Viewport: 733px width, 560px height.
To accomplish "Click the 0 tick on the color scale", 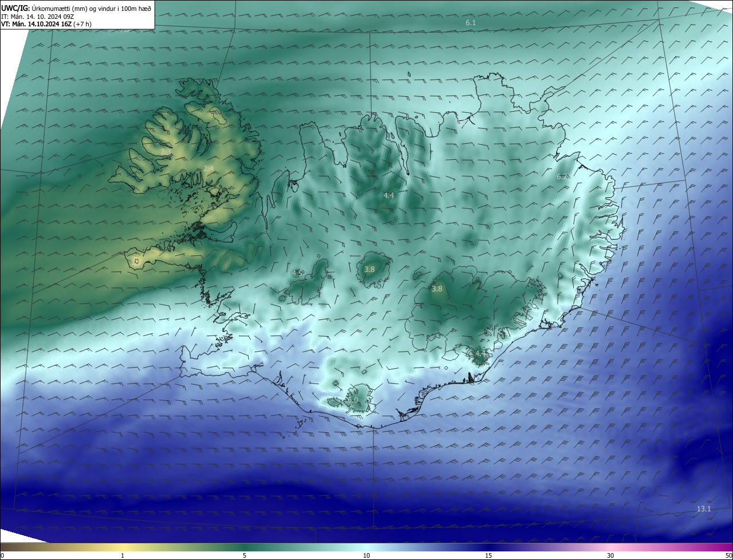I will pos(2,555).
